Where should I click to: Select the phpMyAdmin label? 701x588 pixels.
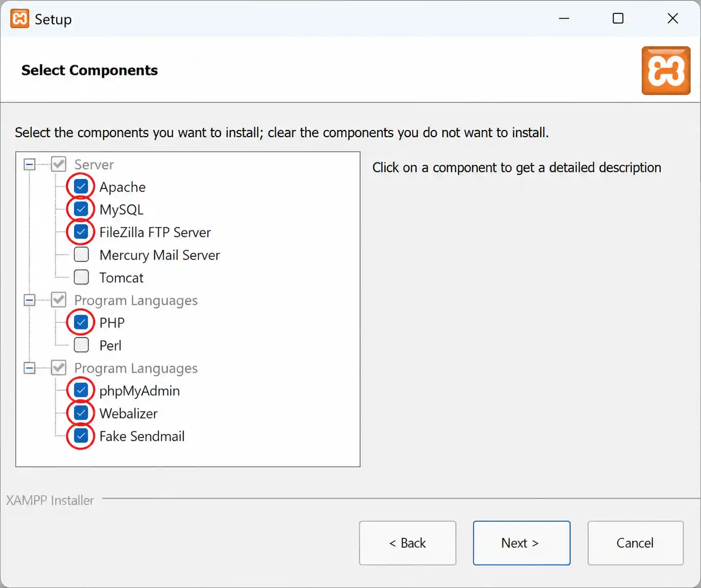(x=140, y=391)
